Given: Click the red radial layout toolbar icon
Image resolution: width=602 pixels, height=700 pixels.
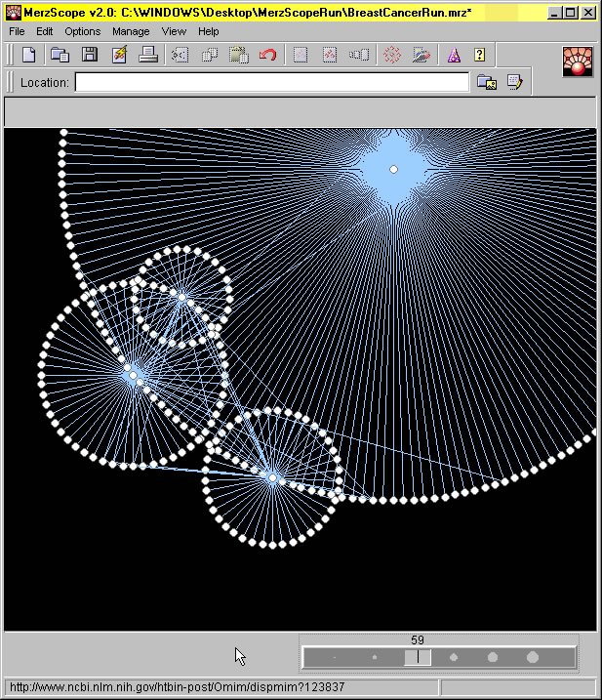Looking at the screenshot, I should [391, 56].
